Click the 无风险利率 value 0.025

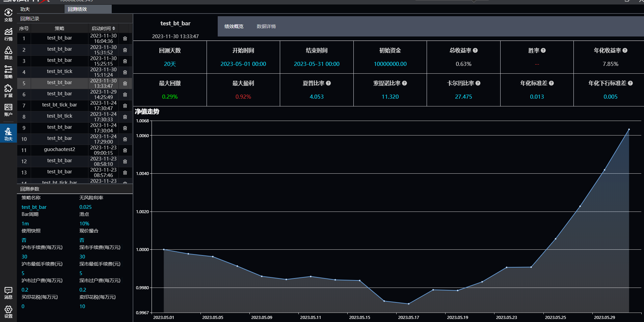point(85,207)
